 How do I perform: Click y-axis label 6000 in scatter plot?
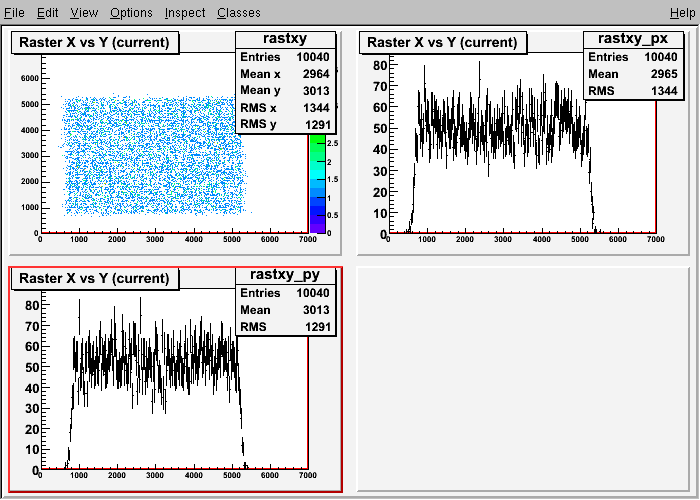[x=29, y=78]
